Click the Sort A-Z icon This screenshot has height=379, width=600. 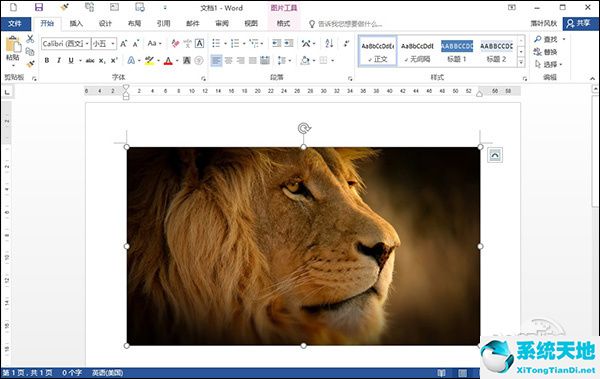pos(329,43)
